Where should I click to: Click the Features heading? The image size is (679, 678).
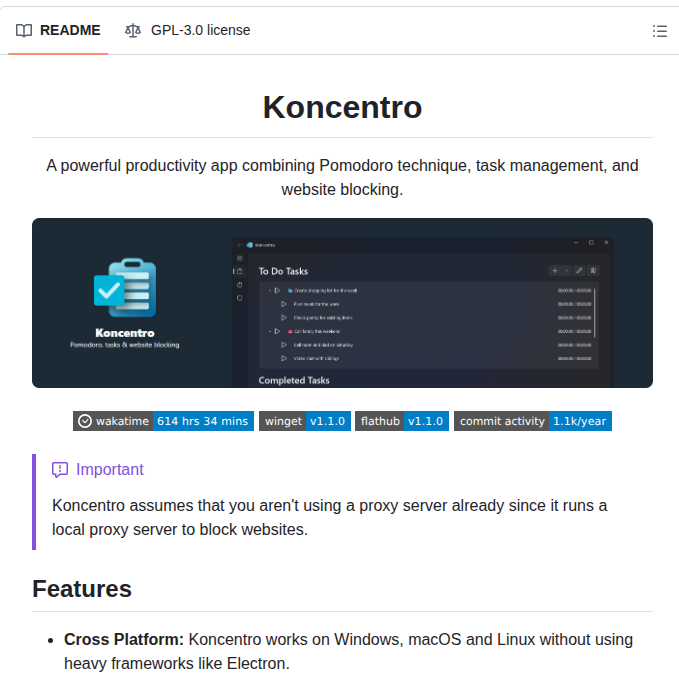click(82, 589)
